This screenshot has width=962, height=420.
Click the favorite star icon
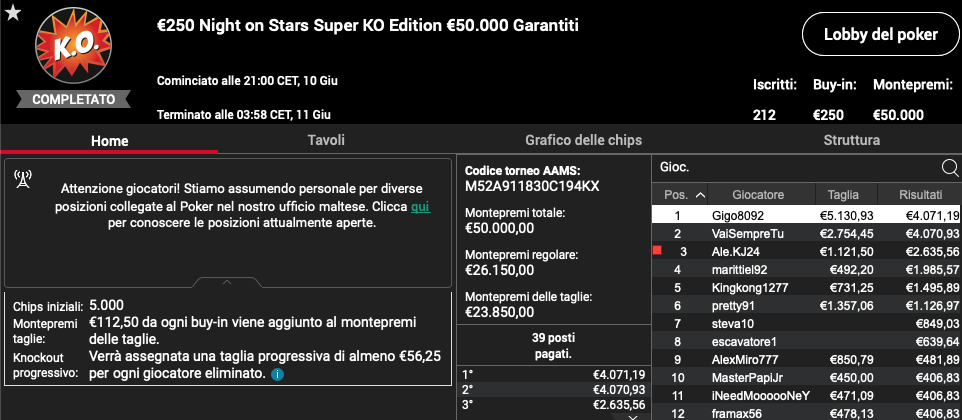click(x=13, y=12)
